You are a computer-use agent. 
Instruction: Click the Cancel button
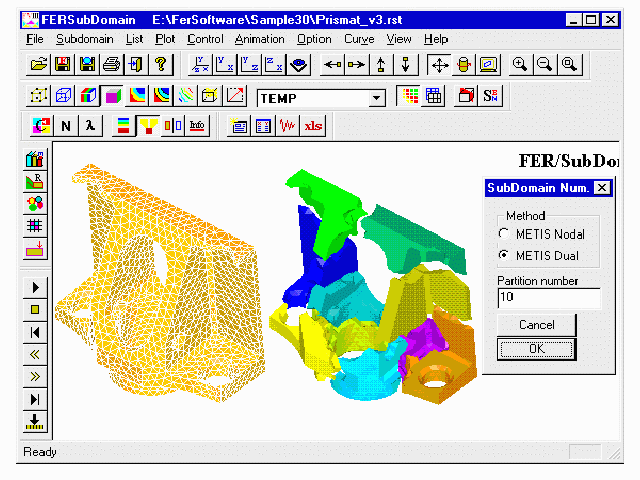[x=537, y=325]
